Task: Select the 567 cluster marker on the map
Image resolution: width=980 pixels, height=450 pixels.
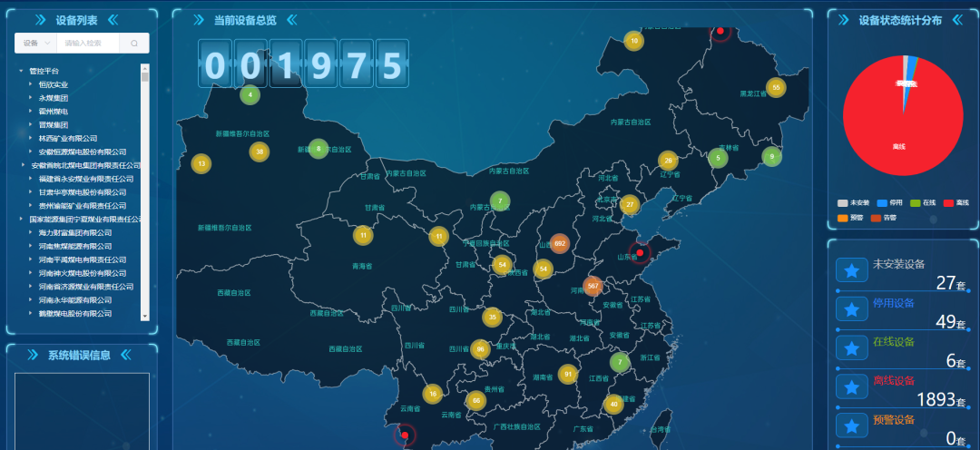Action: pyautogui.click(x=593, y=287)
